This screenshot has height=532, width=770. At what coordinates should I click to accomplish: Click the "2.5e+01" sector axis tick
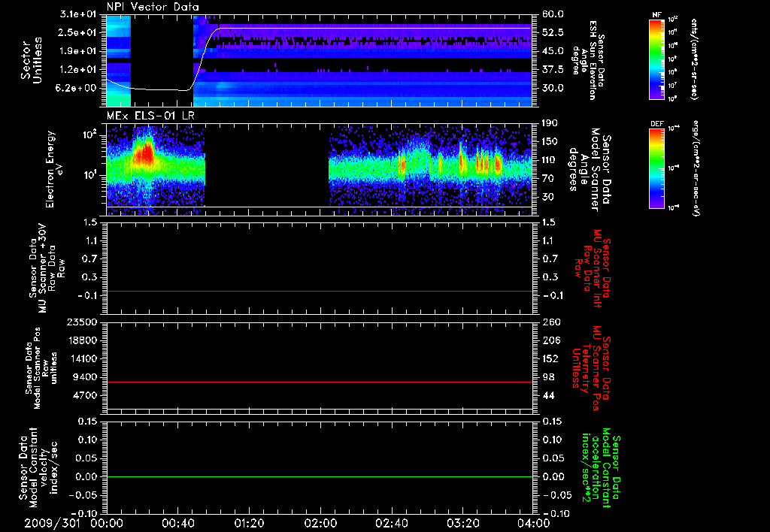pyautogui.click(x=78, y=32)
